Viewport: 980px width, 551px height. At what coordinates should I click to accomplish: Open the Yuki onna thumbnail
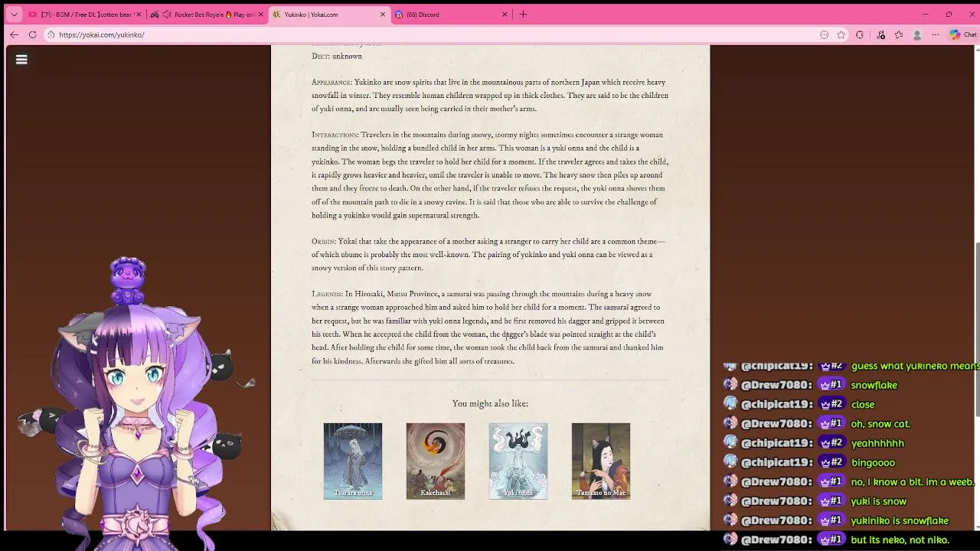pyautogui.click(x=518, y=461)
